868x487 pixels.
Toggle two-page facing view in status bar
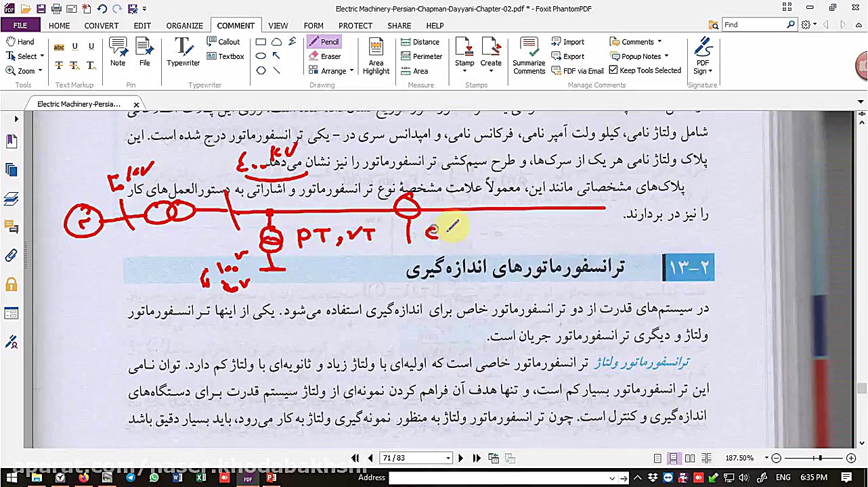pyautogui.click(x=689, y=458)
